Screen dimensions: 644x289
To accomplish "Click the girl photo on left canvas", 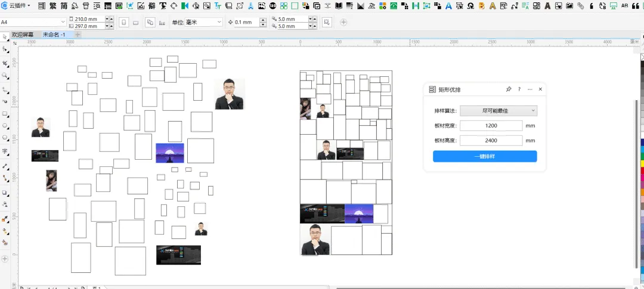I will click(x=51, y=181).
